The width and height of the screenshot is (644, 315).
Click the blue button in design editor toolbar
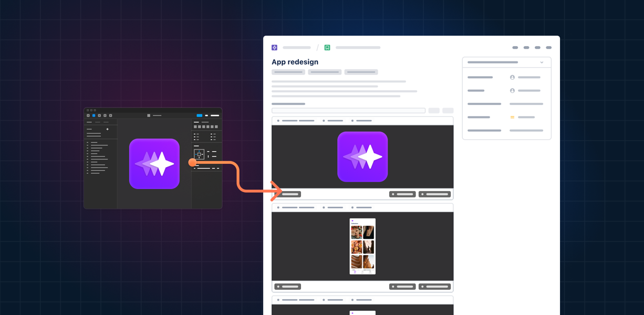click(200, 115)
